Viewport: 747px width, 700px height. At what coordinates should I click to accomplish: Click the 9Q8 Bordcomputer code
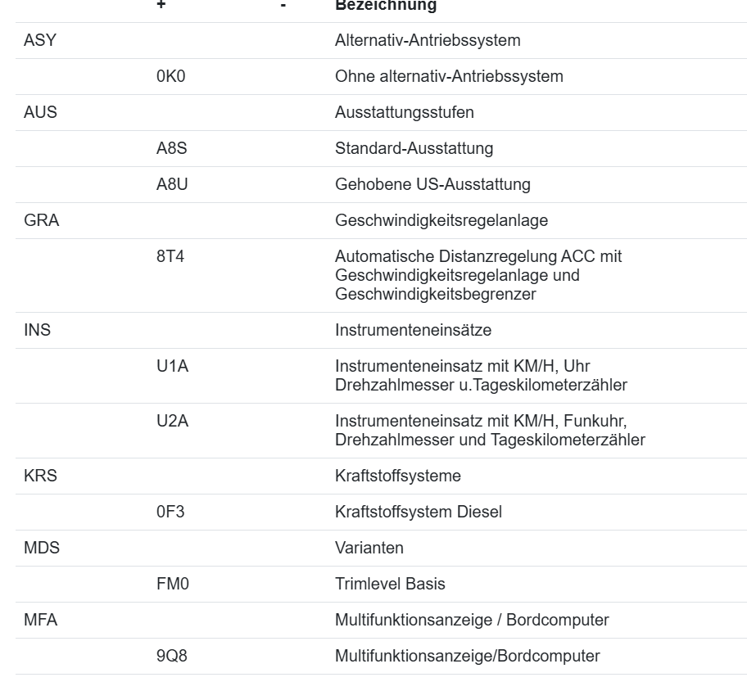click(x=171, y=656)
